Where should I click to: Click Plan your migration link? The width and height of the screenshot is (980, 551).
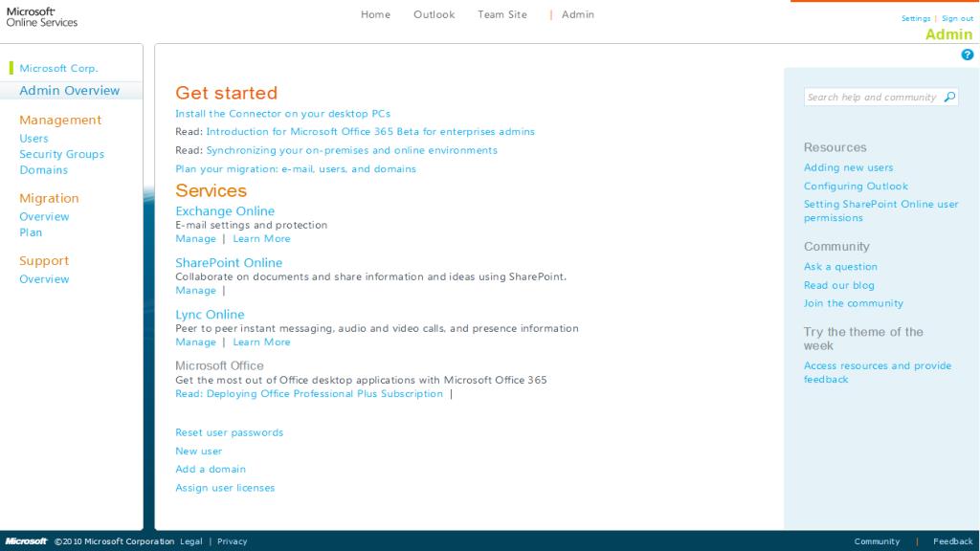(x=296, y=169)
